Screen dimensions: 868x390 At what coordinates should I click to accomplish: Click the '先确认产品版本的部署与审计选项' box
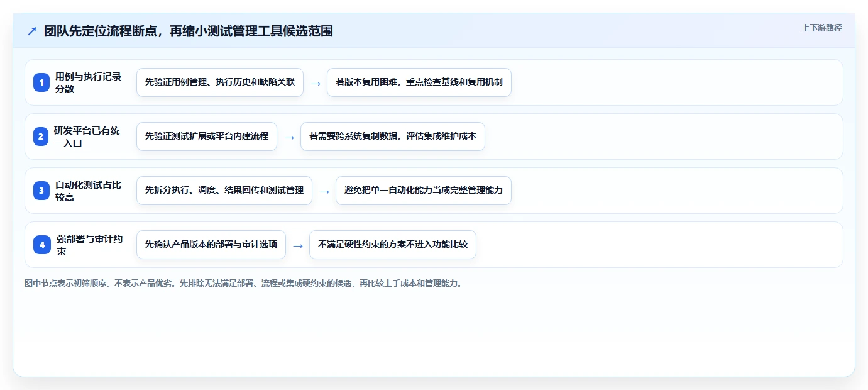pos(211,245)
